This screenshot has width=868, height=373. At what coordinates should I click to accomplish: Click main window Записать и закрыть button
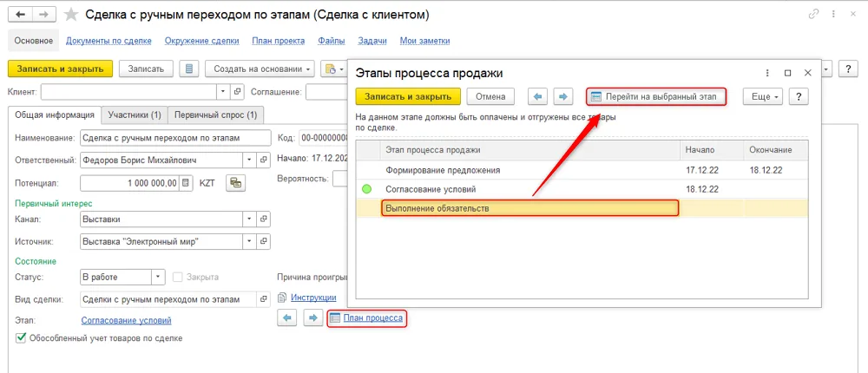[x=61, y=69]
